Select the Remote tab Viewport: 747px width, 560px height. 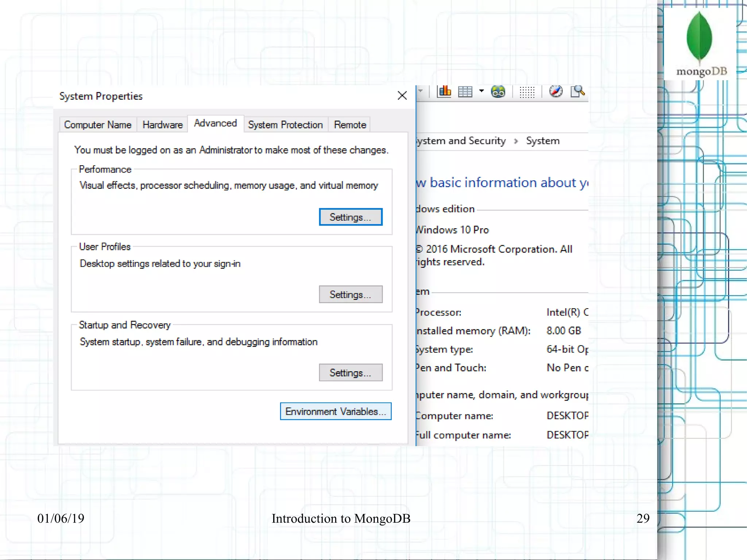[350, 125]
